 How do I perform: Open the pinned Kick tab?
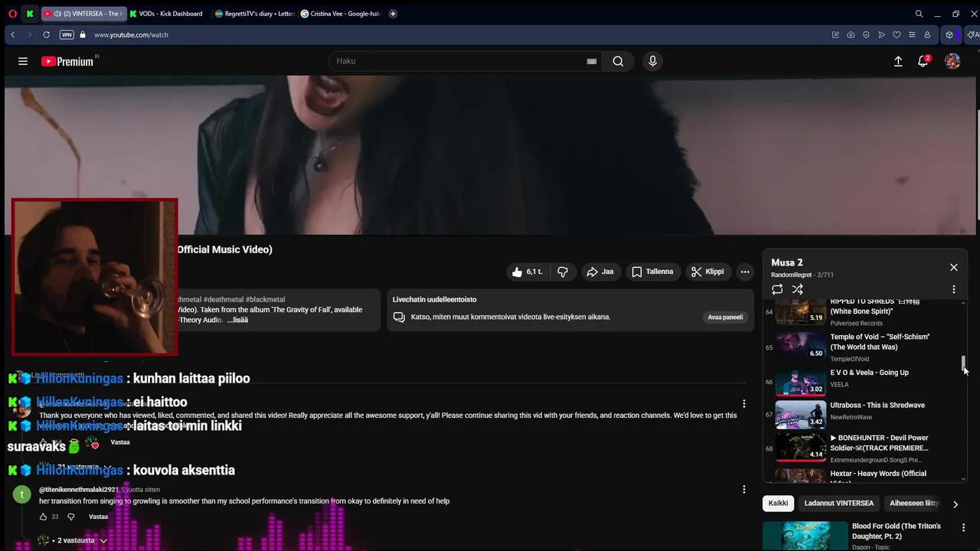(x=30, y=14)
